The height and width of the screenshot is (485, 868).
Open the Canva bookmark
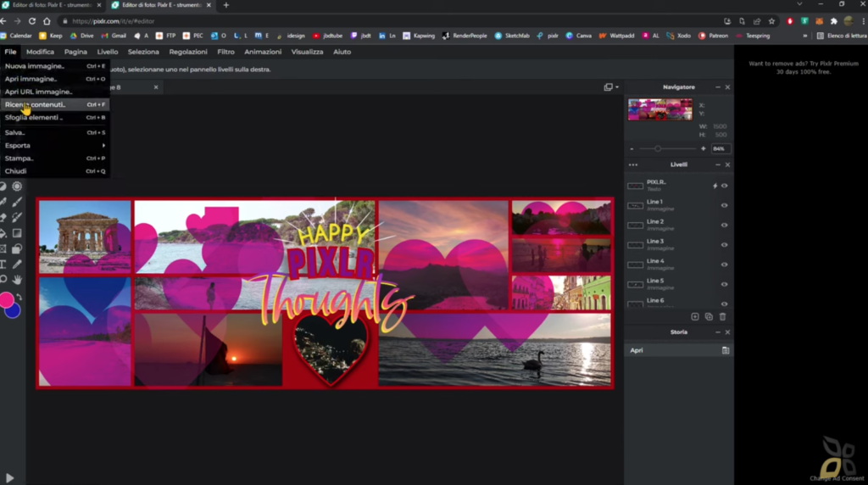(578, 36)
